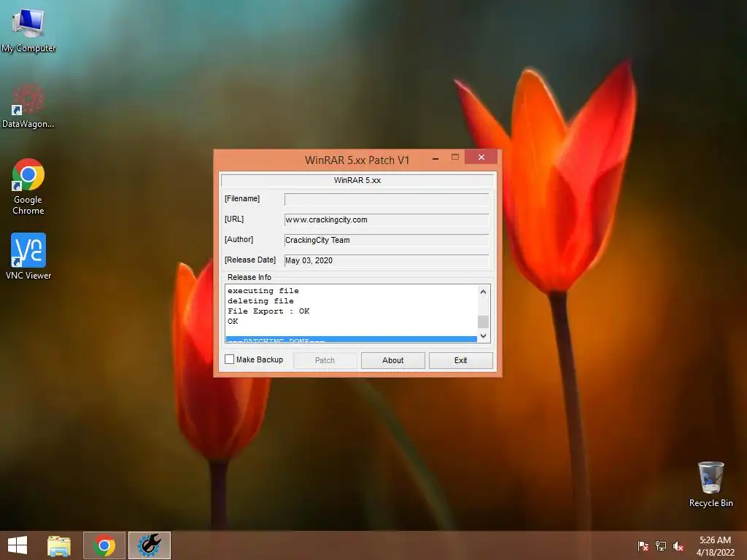Open Action Center flag tray icon
The height and width of the screenshot is (560, 747).
pyautogui.click(x=643, y=545)
